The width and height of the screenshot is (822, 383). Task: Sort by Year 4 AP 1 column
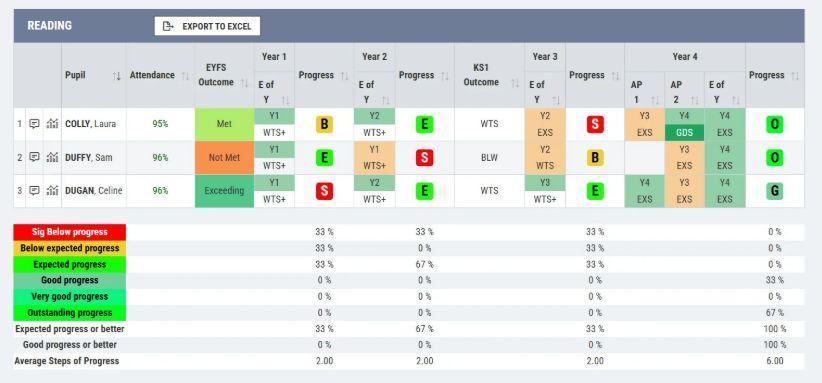tap(655, 100)
